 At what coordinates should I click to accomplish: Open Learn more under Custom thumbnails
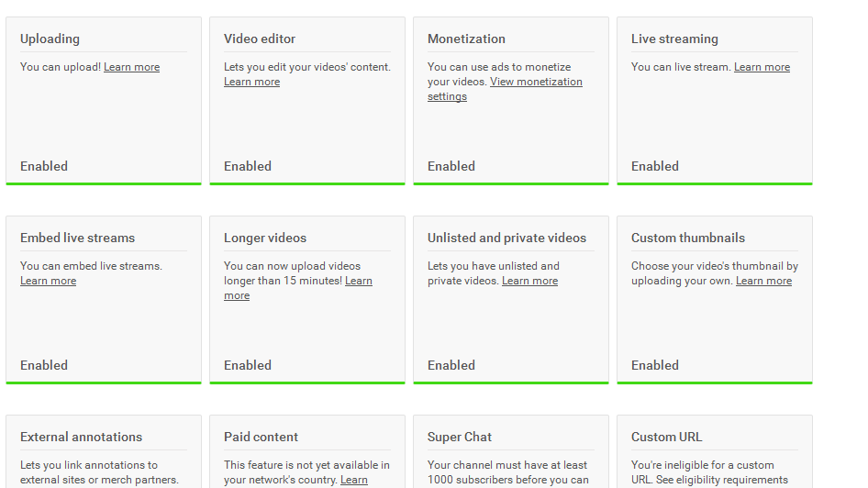click(763, 281)
